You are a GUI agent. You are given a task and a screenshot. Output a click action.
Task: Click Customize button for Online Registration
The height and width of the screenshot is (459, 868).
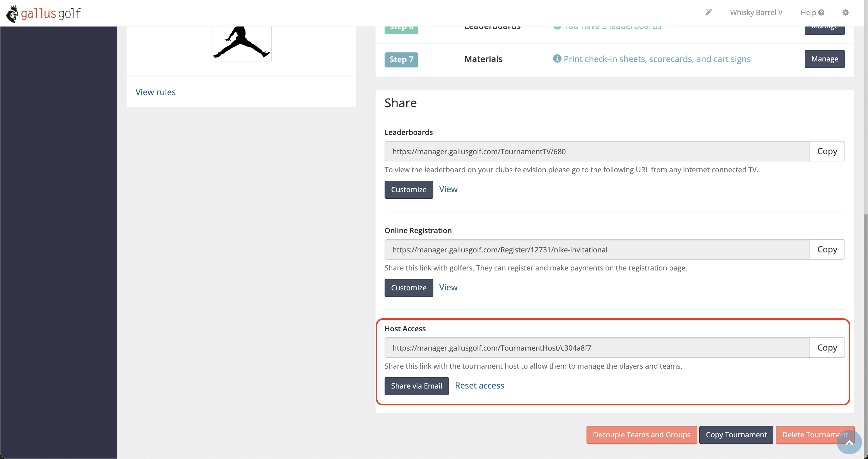pyautogui.click(x=409, y=287)
